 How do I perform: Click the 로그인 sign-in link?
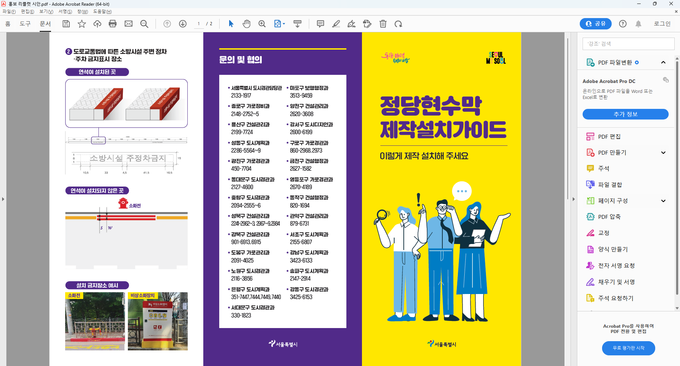(662, 24)
